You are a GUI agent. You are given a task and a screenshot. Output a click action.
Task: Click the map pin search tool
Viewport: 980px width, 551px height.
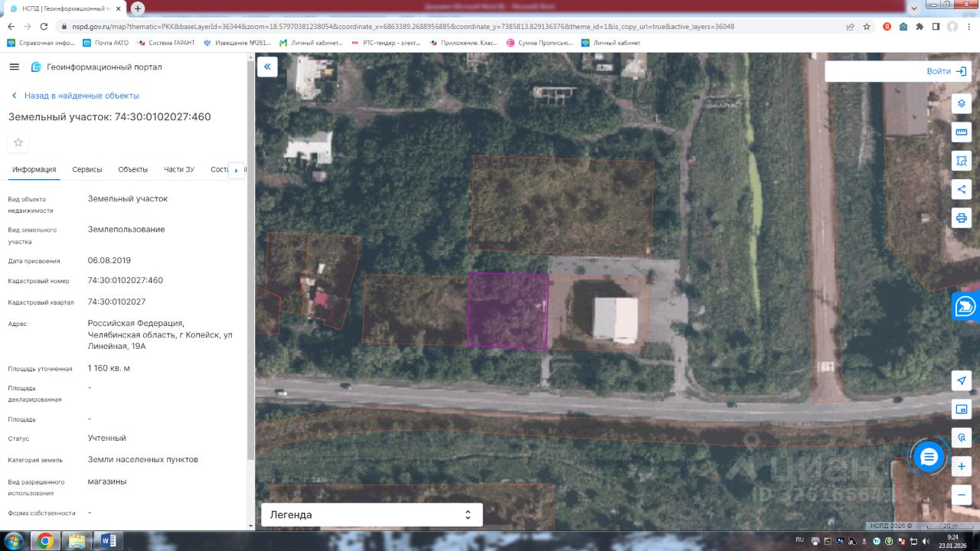(962, 438)
